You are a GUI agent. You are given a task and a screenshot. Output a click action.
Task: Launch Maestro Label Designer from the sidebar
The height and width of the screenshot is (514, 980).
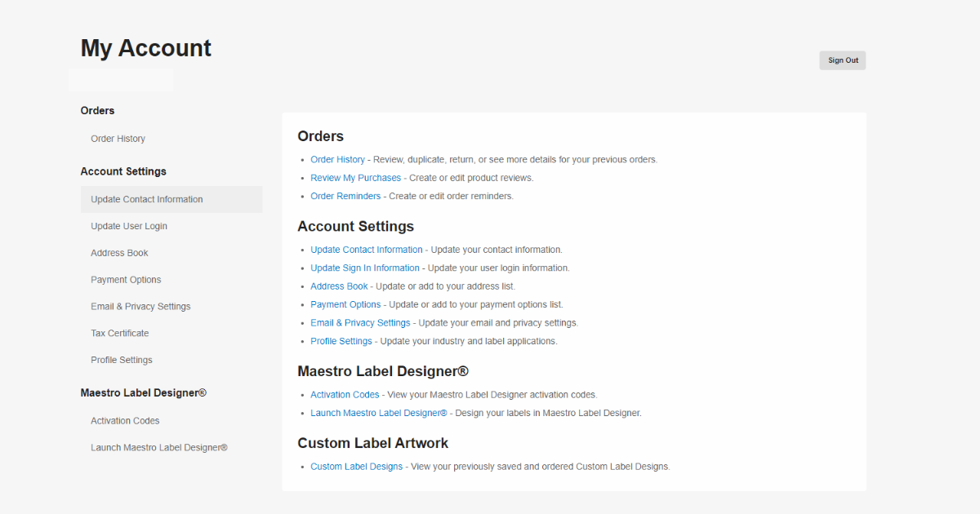159,447
